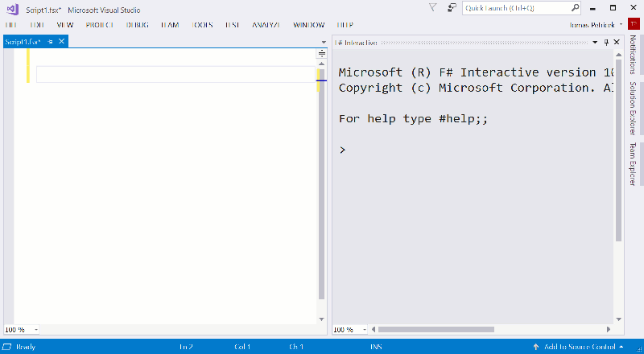
Task: Pin the Script1.fsx tab
Action: pos(50,42)
